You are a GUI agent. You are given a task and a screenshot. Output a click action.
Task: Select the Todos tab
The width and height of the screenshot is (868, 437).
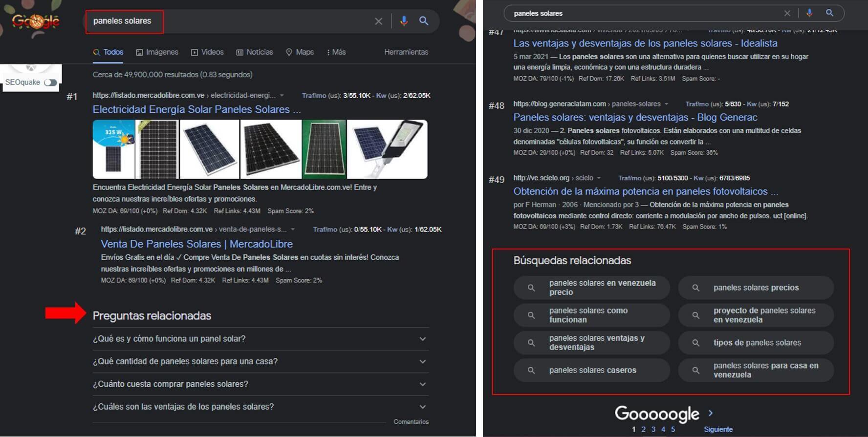coord(108,52)
